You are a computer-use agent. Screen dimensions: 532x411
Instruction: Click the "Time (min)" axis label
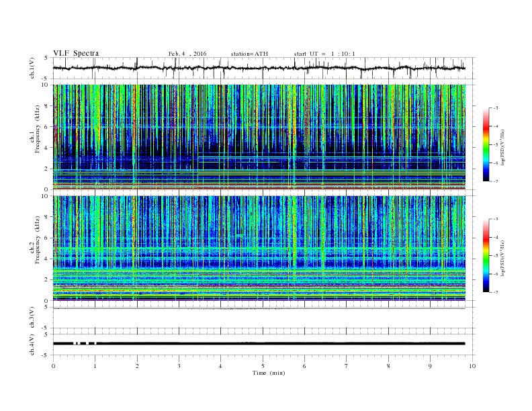[269, 373]
